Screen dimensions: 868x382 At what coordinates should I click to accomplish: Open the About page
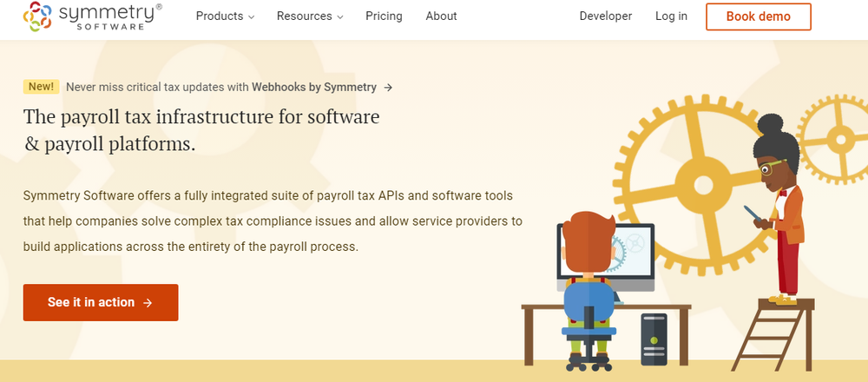[441, 16]
